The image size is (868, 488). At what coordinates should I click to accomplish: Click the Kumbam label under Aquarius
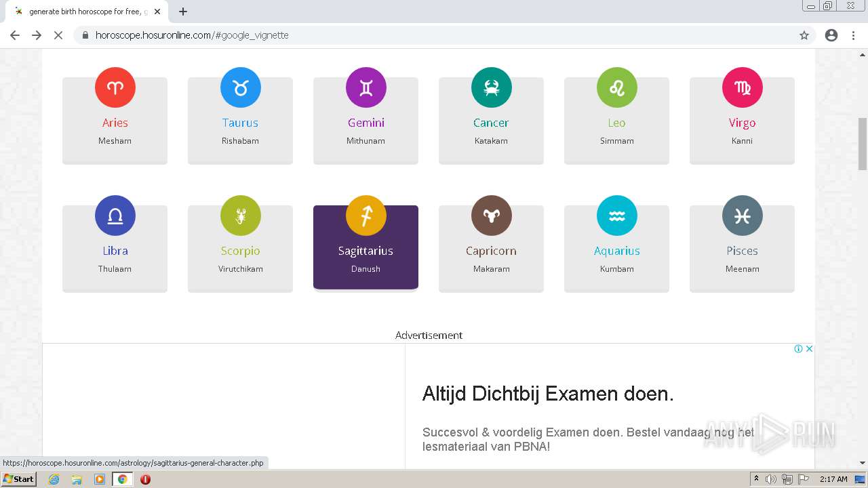[x=617, y=269]
